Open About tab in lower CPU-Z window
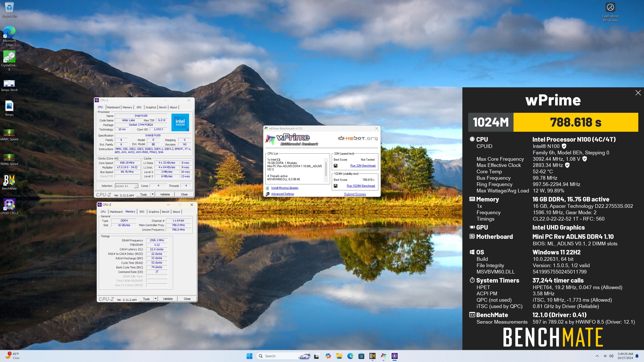 (x=176, y=212)
